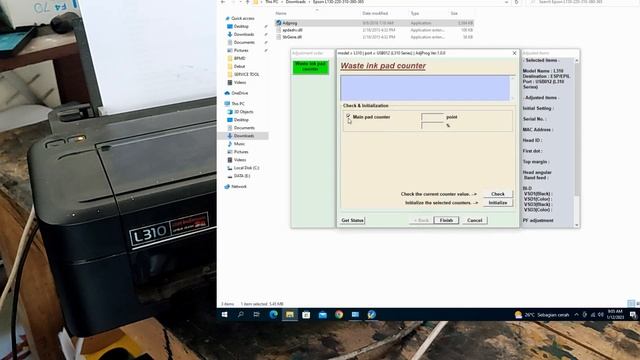Screen dimensions: 640x360
Task: Open taskbar Search
Action: (240, 315)
